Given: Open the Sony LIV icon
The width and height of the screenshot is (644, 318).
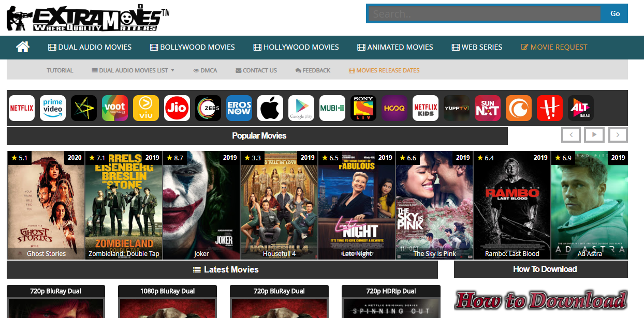Looking at the screenshot, I should (x=363, y=108).
